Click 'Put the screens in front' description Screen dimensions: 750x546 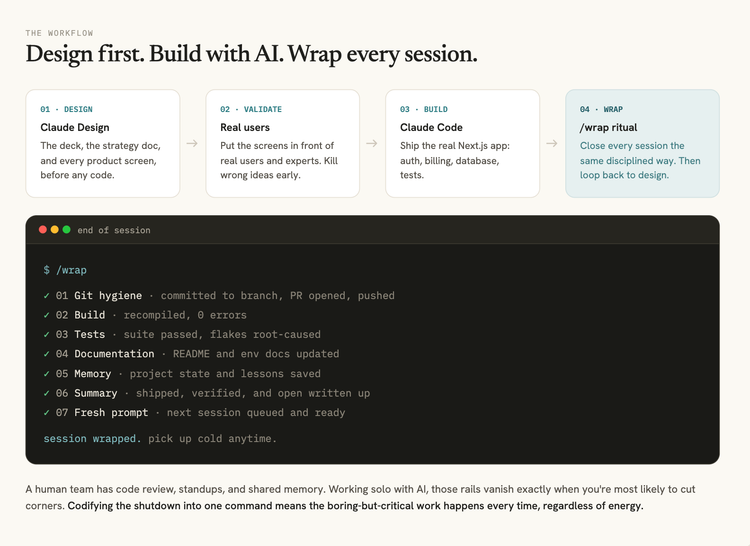click(279, 160)
